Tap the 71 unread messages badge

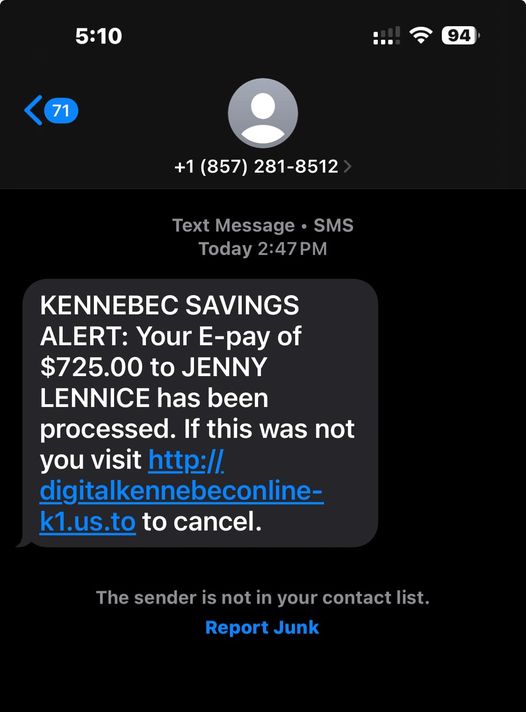[61, 110]
